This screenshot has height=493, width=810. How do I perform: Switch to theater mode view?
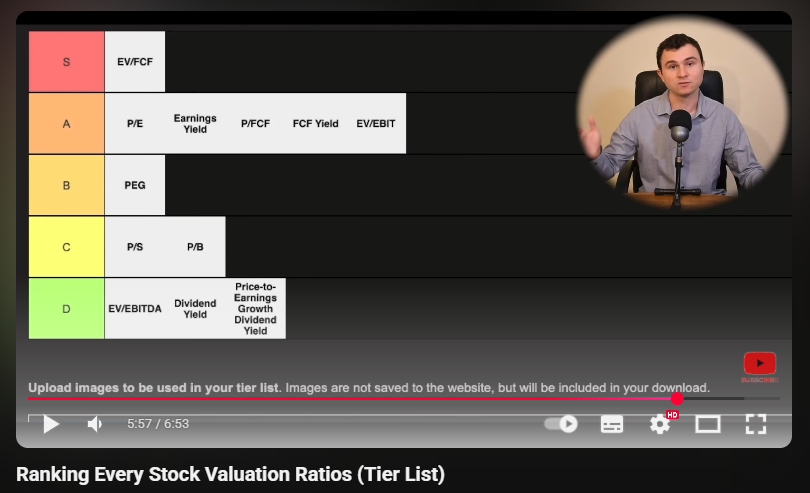click(708, 424)
